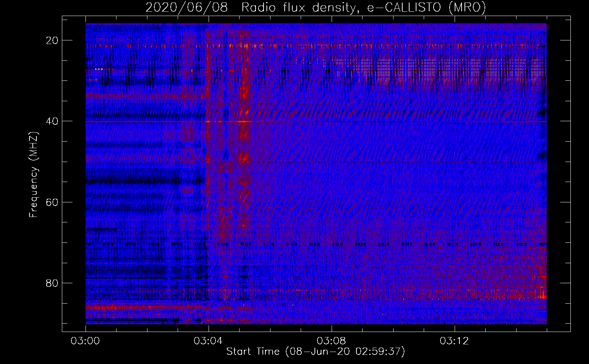The width and height of the screenshot is (589, 364).
Task: Click the '03:04' time tick label
Action: [208, 341]
